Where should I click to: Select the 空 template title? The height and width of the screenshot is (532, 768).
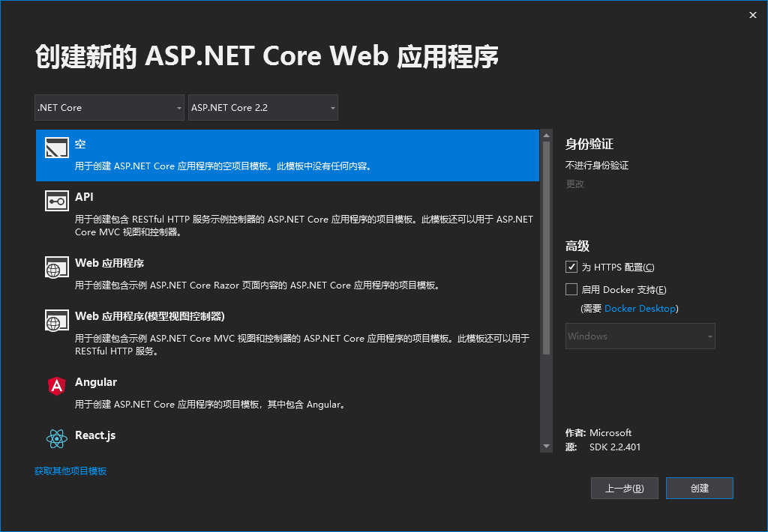80,144
